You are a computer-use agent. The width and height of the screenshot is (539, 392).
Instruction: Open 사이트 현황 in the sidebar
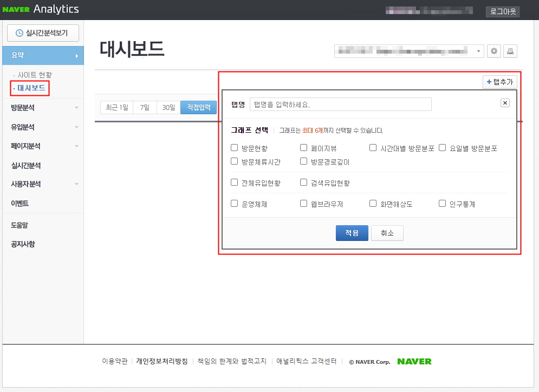tap(33, 75)
